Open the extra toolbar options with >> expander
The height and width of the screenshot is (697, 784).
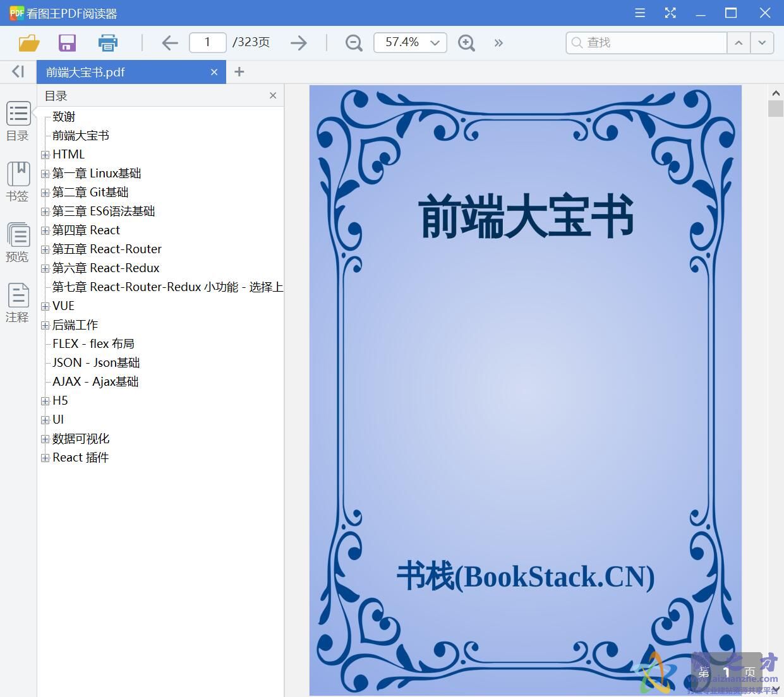[x=498, y=42]
